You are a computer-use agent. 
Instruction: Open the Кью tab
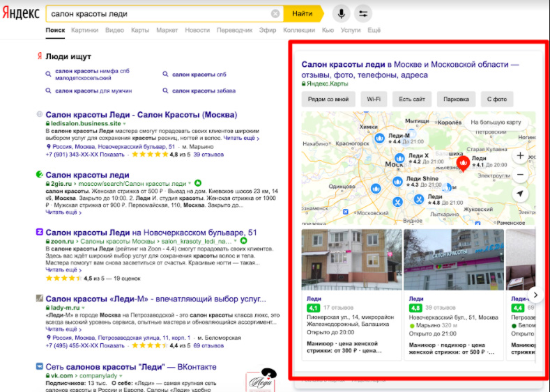pos(328,30)
